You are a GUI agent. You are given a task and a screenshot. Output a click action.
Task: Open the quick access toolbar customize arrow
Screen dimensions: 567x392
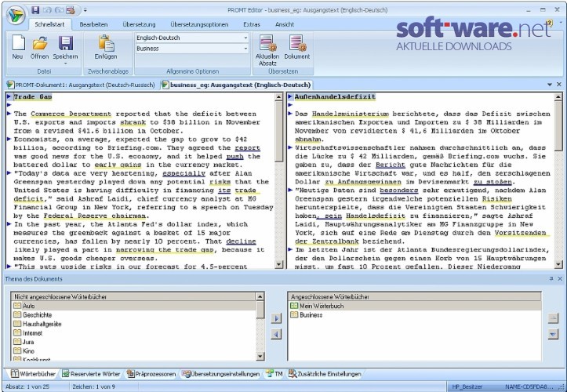(85, 10)
